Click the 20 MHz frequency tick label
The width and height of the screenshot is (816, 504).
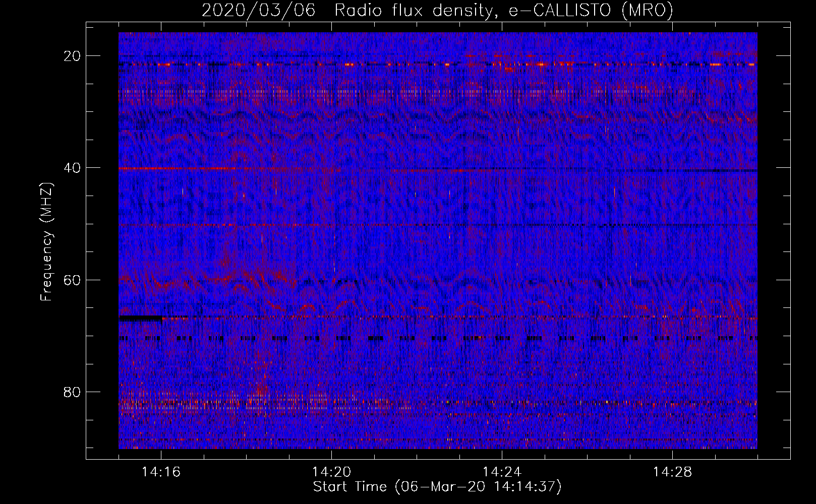click(x=72, y=56)
